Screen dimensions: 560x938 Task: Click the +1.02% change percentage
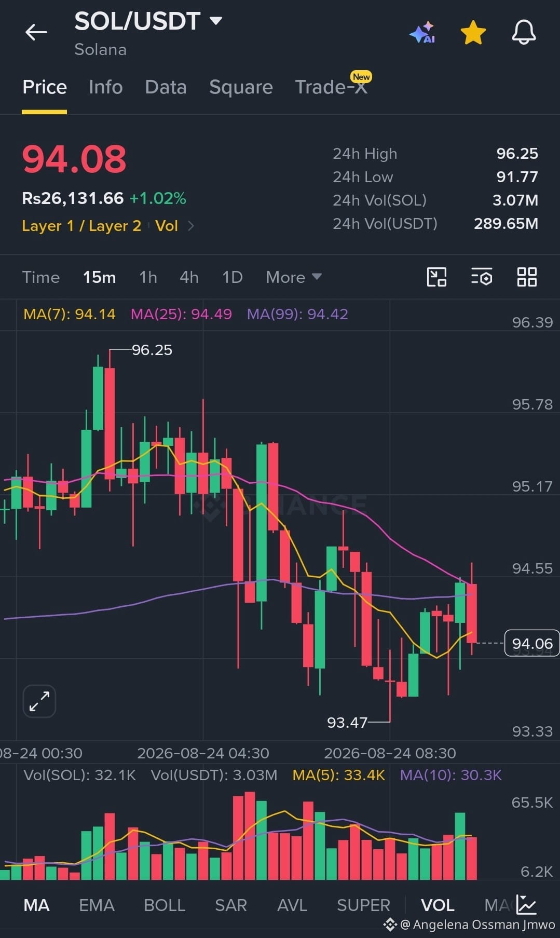coord(158,198)
